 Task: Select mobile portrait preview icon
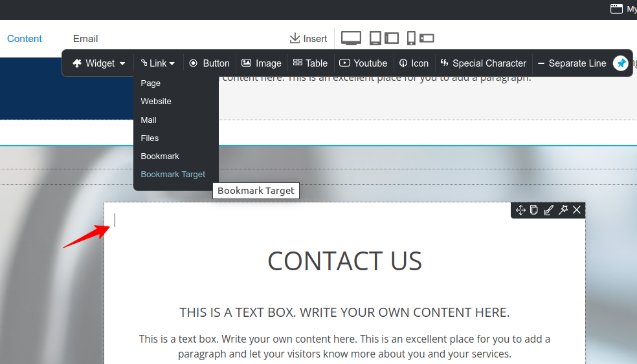click(x=411, y=38)
